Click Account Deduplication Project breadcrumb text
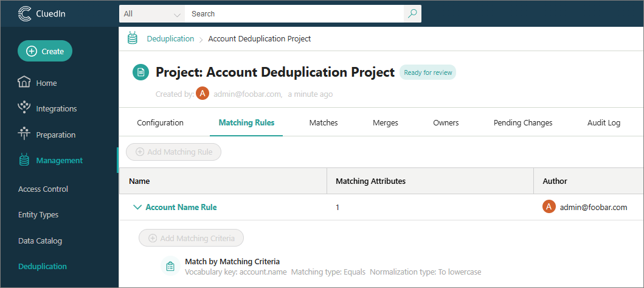 point(260,39)
